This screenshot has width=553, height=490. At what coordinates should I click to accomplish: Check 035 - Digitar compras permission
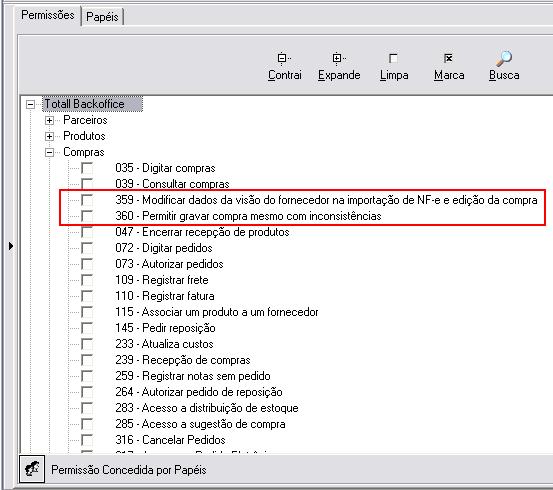(87, 168)
